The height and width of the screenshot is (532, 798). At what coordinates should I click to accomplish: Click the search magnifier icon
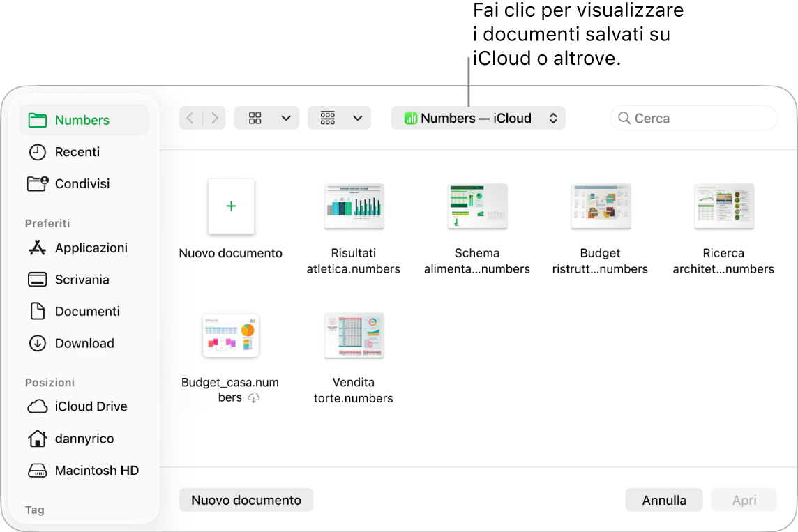[624, 118]
